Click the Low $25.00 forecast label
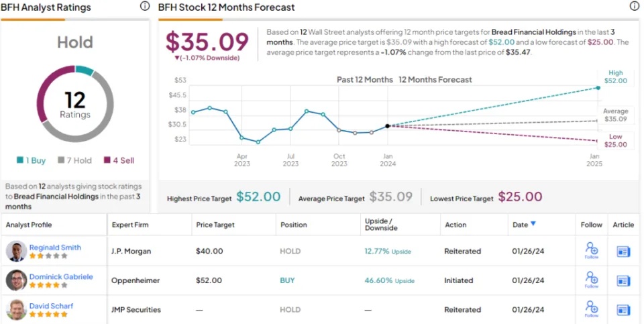644x324 pixels. coord(615,141)
